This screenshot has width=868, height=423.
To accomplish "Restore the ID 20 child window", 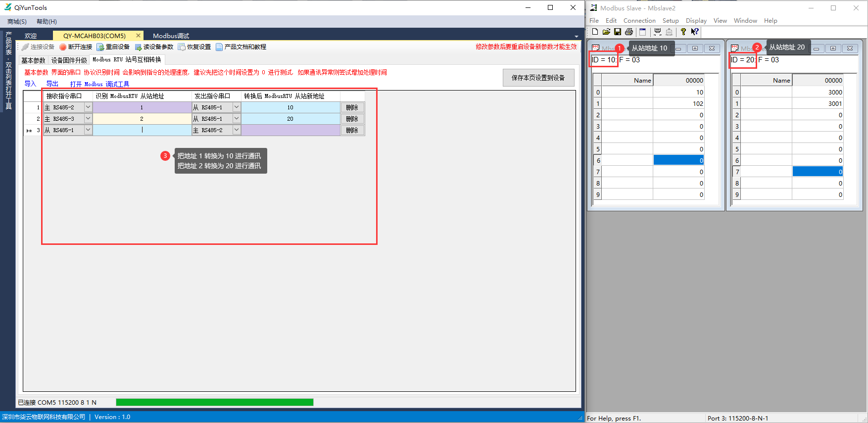I will click(833, 48).
